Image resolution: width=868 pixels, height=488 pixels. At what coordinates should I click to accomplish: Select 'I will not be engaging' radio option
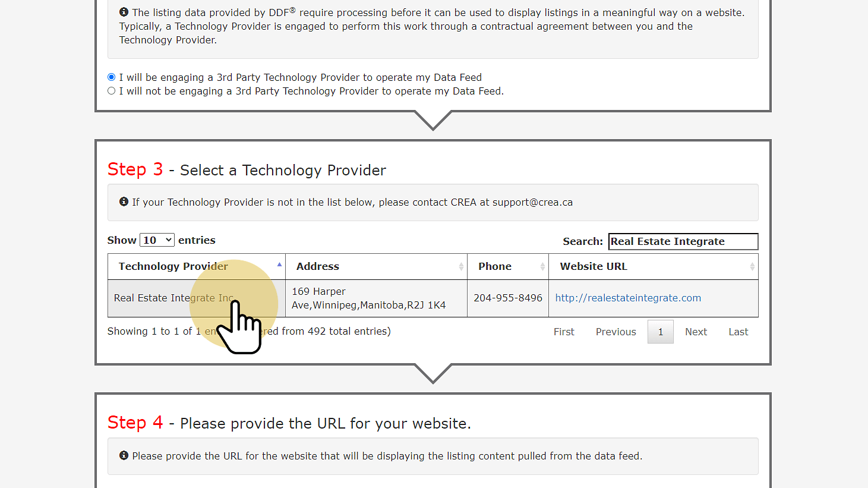pos(111,91)
